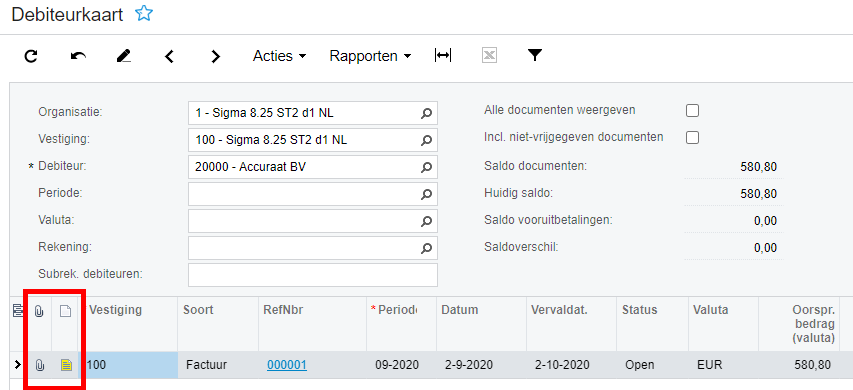Go to the previous record arrow
Viewport: 853px width, 390px height.
coord(170,56)
